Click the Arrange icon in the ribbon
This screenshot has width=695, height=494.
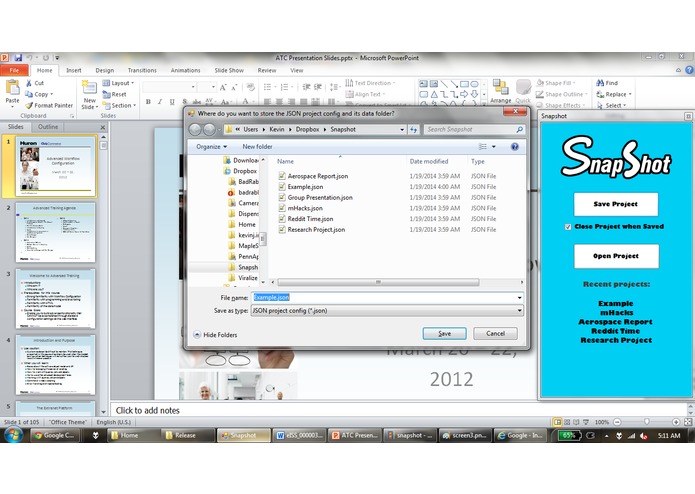501,88
